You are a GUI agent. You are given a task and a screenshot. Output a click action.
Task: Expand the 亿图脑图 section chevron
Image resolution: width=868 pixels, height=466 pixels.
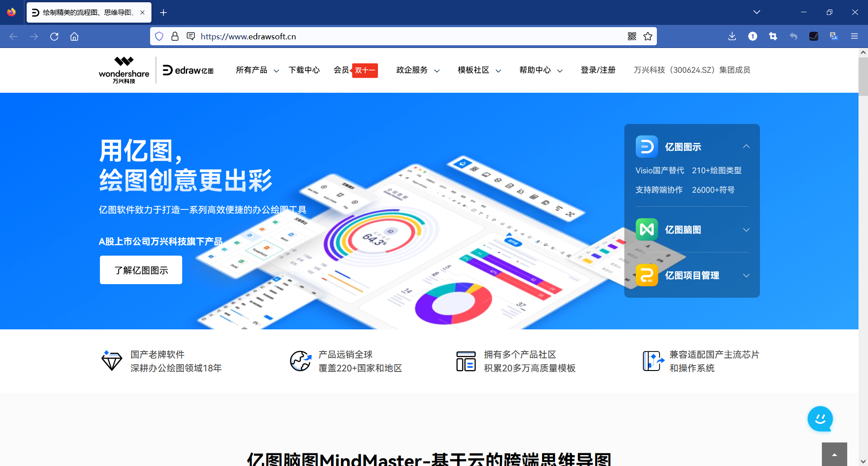(746, 230)
